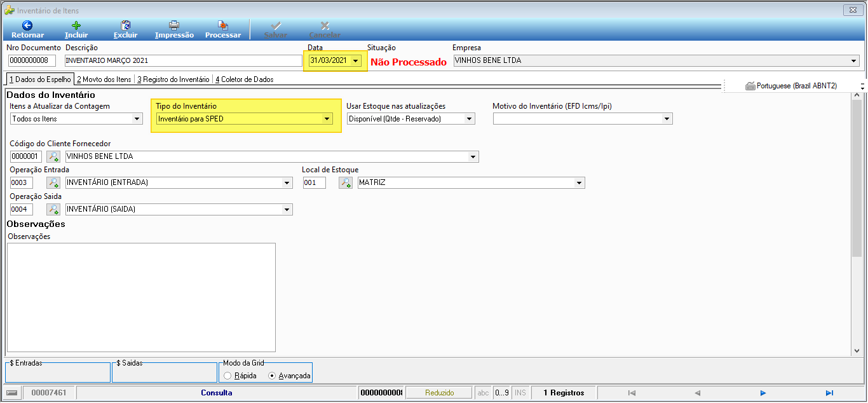
Task: Go to next record navigation arrow
Action: tap(763, 393)
